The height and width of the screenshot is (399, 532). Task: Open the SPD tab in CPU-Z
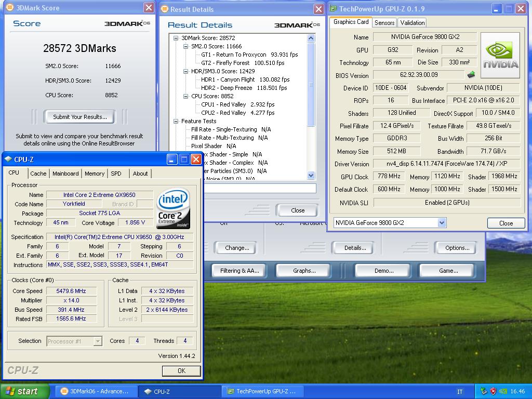(x=116, y=174)
